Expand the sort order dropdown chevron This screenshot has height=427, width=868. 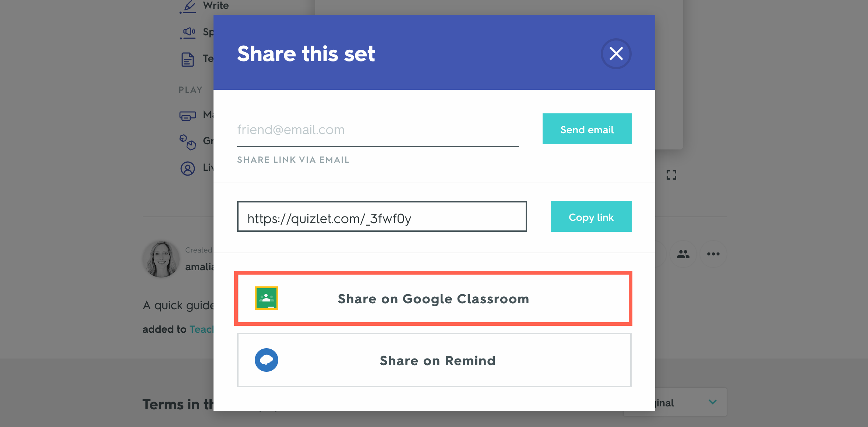point(713,402)
